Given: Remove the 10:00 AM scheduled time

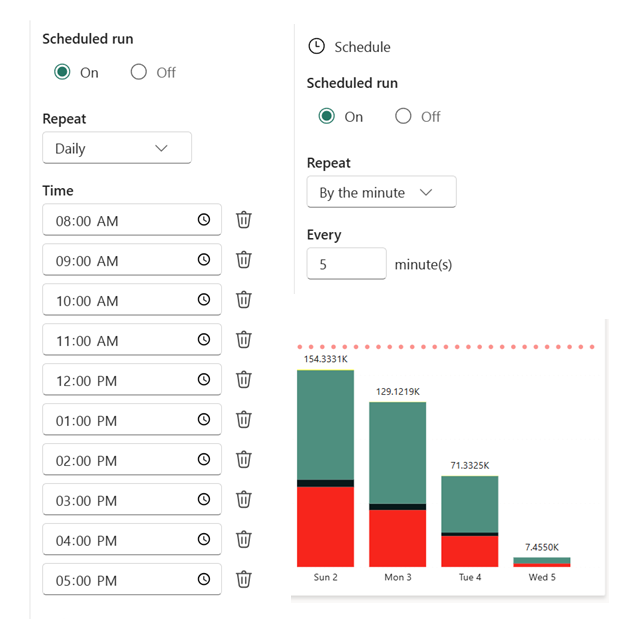Looking at the screenshot, I should tap(244, 300).
